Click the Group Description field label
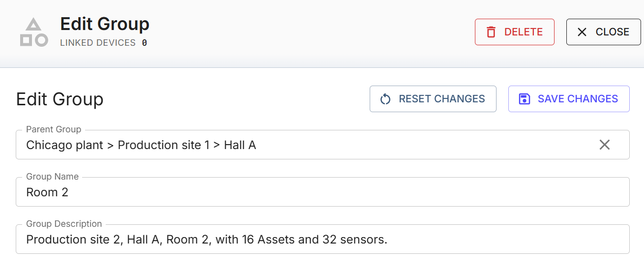This screenshot has width=644, height=275. pos(64,224)
